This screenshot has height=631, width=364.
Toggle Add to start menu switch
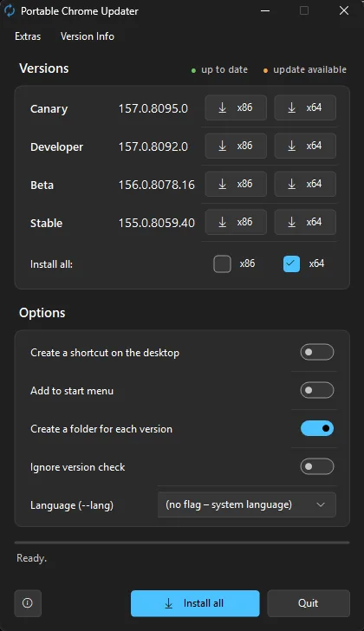(x=317, y=390)
